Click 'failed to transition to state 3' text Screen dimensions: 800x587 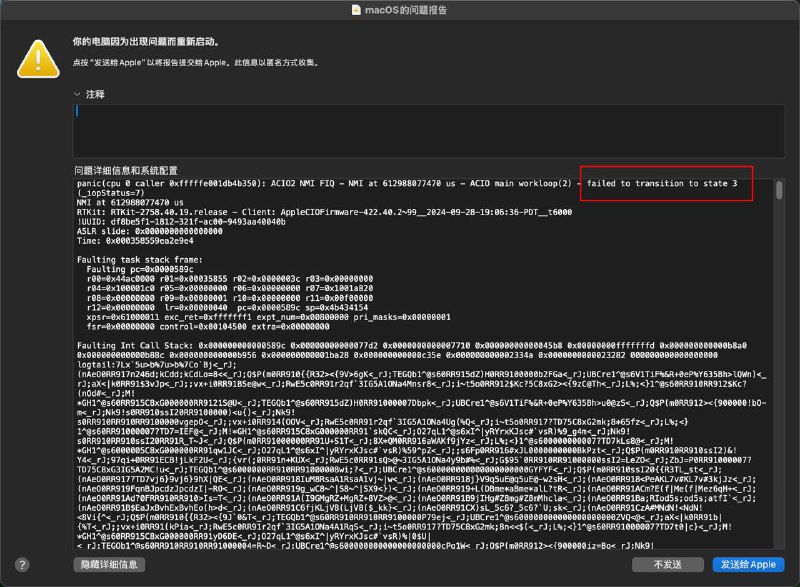[662, 184]
